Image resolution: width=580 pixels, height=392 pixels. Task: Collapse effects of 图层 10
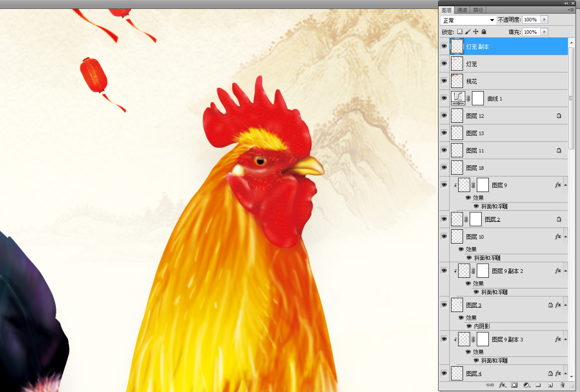point(565,236)
